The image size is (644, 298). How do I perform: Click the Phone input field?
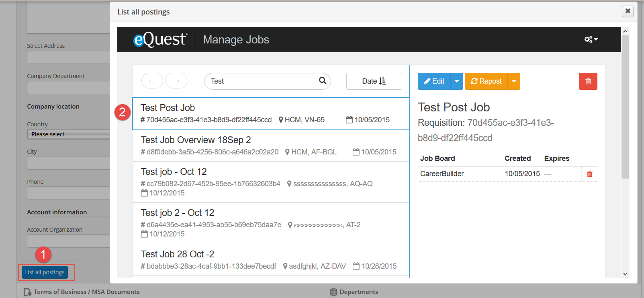[x=68, y=193]
